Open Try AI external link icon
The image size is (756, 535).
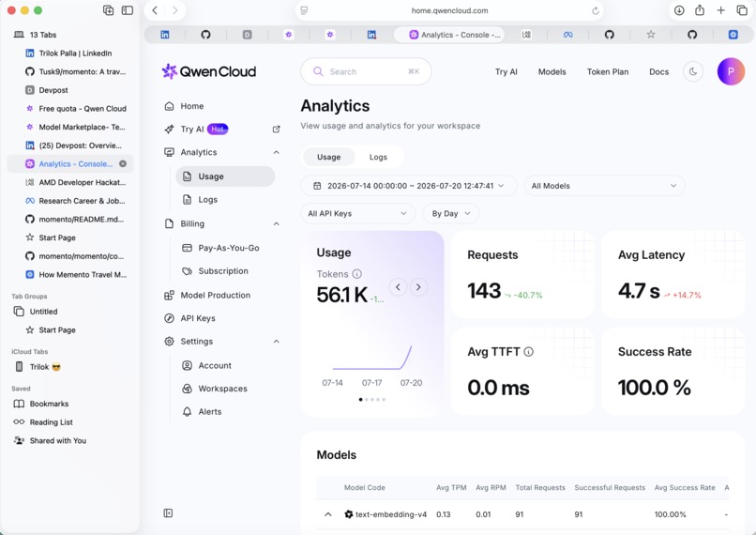pyautogui.click(x=277, y=129)
